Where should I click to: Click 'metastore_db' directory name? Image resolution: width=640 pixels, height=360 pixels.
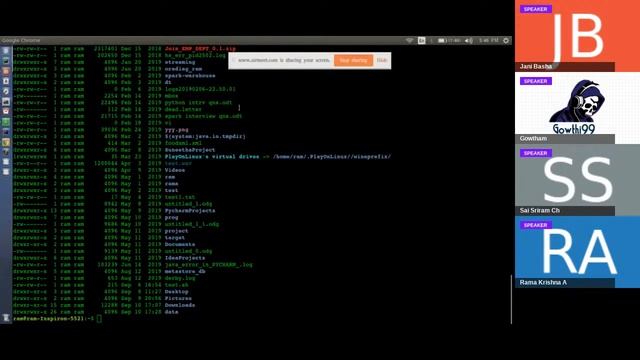click(x=185, y=271)
